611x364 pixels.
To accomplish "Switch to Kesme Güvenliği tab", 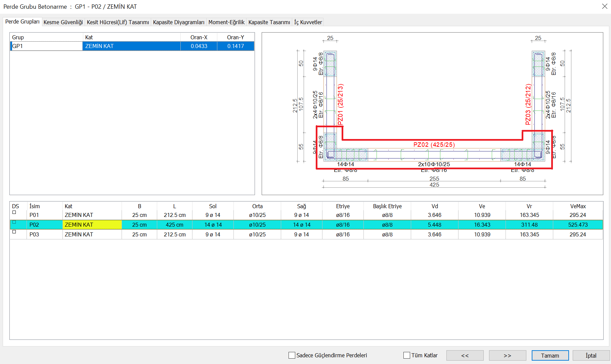I will click(63, 22).
